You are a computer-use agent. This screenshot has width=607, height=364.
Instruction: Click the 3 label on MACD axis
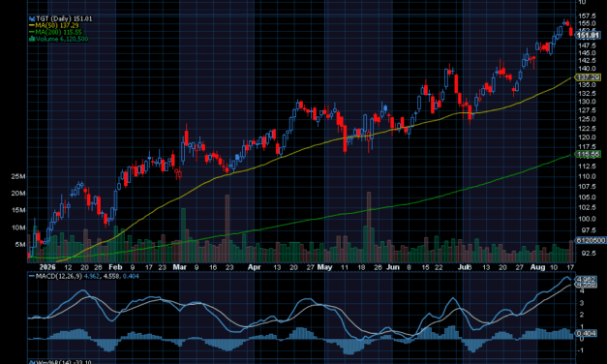581,303
